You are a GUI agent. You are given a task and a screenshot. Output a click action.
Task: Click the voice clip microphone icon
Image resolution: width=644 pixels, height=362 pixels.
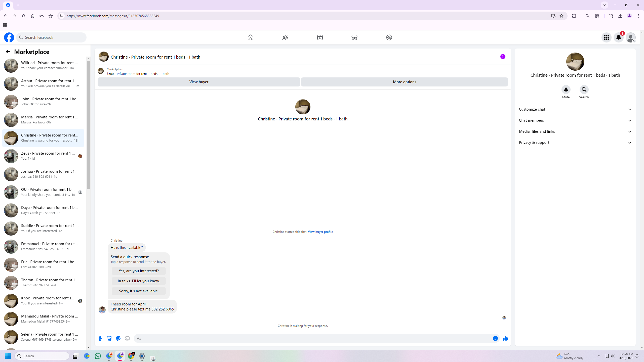[x=100, y=338]
